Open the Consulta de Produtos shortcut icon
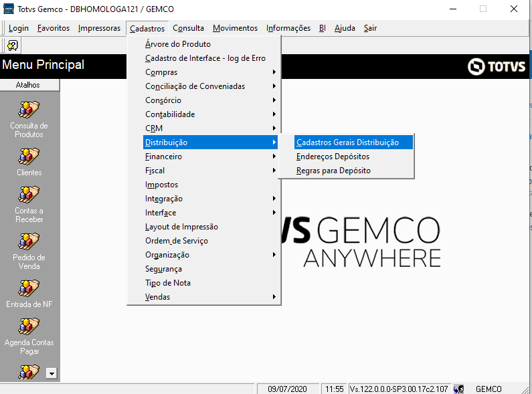 pos(29,109)
